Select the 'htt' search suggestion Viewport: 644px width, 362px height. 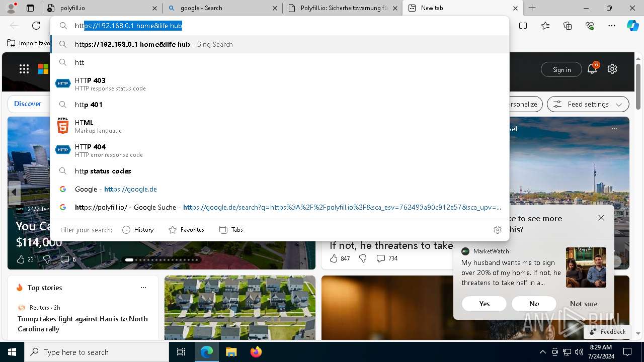click(x=280, y=62)
